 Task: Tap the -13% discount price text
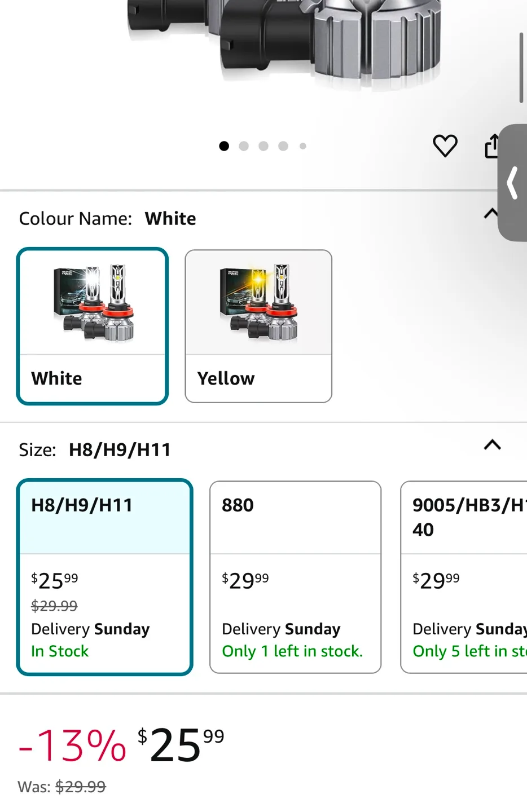[x=72, y=745]
